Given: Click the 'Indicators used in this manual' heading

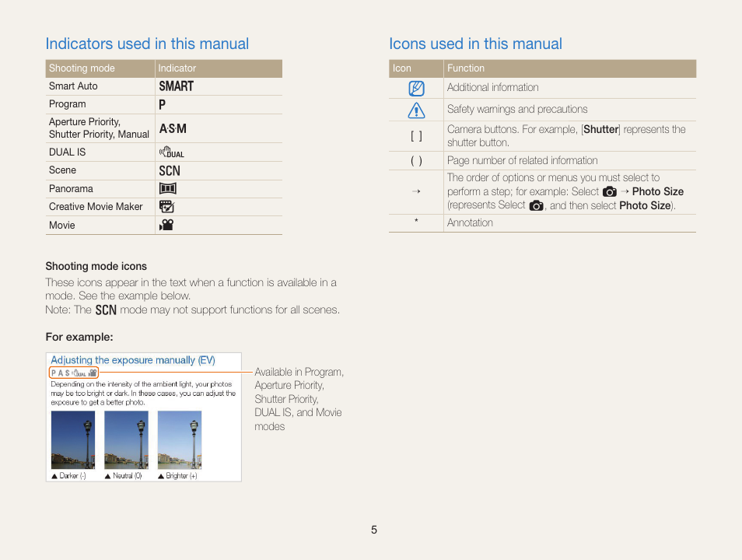Looking at the screenshot, I should click(147, 44).
